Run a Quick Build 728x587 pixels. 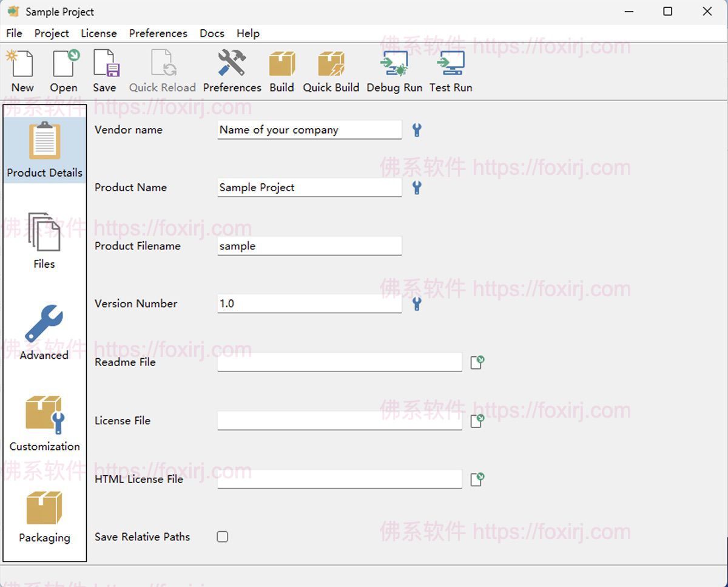click(x=331, y=67)
